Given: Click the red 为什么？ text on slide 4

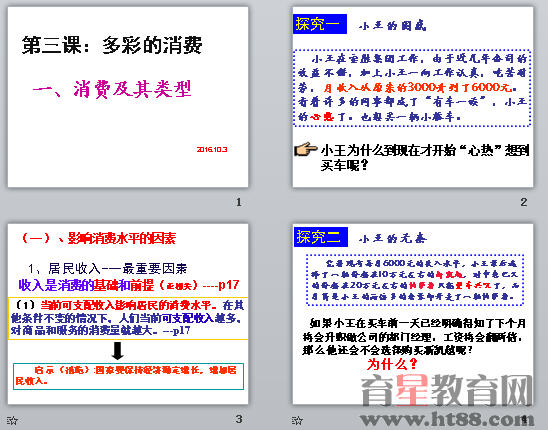Looking at the screenshot, I should click(392, 364).
